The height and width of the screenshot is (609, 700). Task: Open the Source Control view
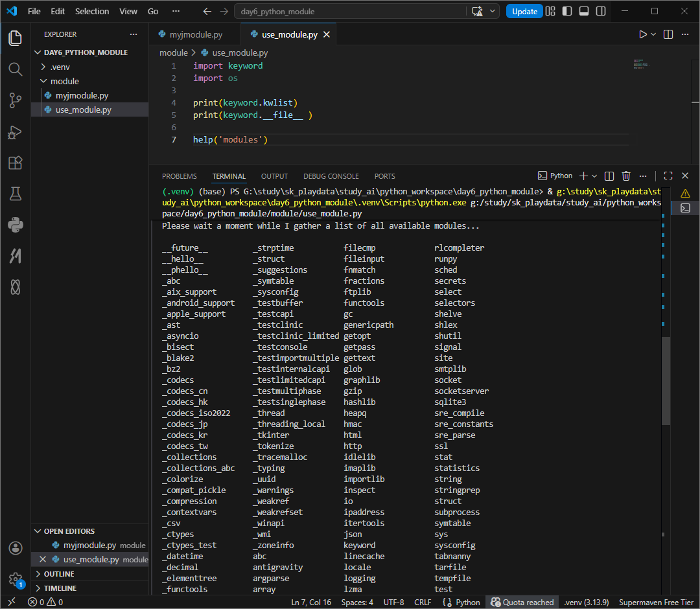point(15,100)
